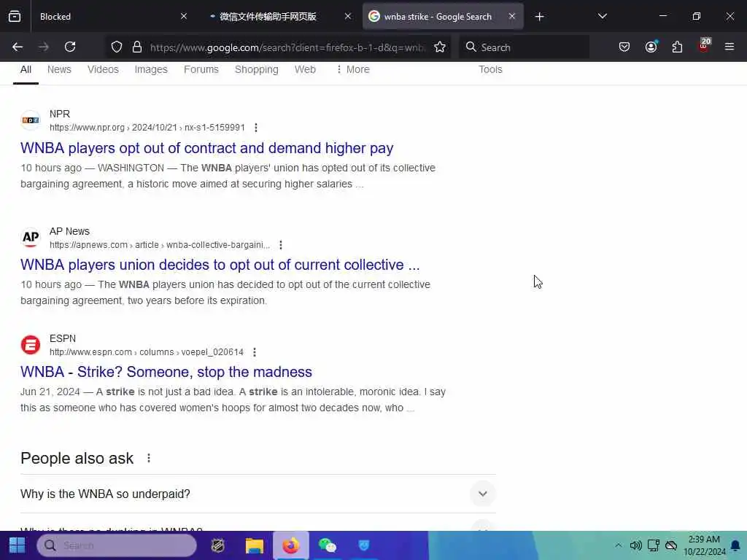The height and width of the screenshot is (560, 747).
Task: Select the Shopping search tab
Action: coord(256,69)
